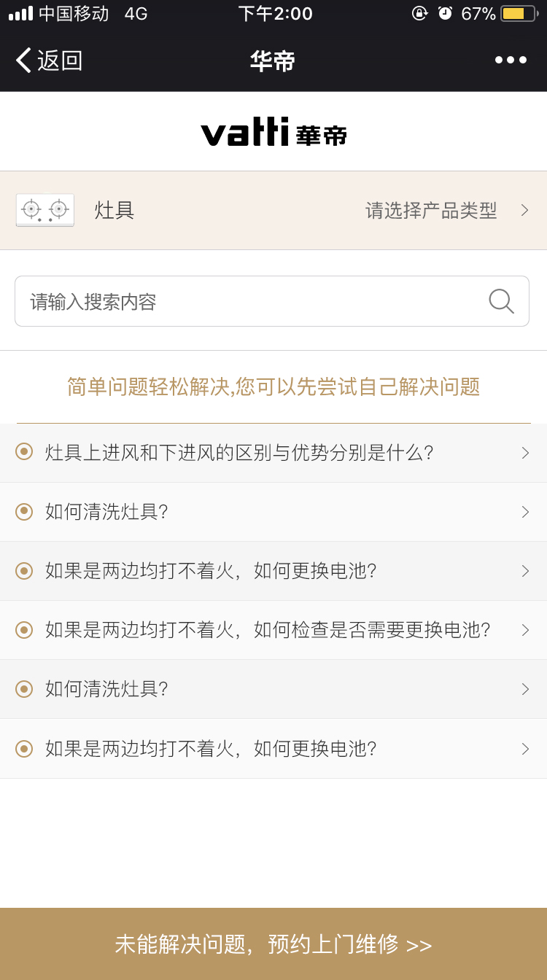This screenshot has height=980, width=547.
Task: Expand the 请选择产品类型 product selector chevron
Action: pos(524,210)
